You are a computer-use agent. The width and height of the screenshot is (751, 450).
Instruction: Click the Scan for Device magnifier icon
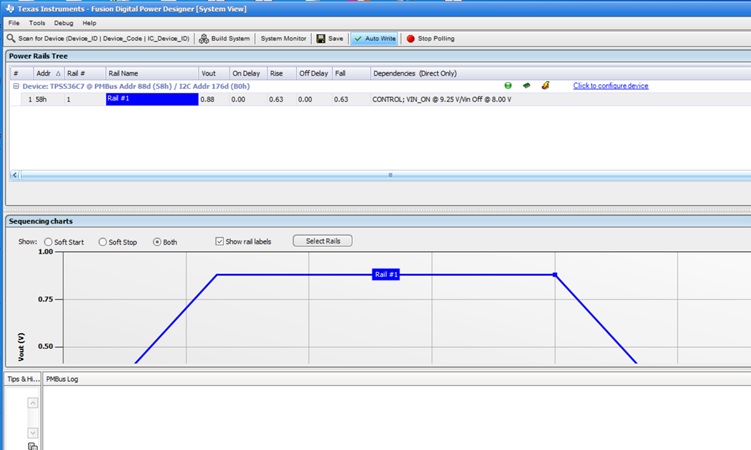click(x=11, y=39)
